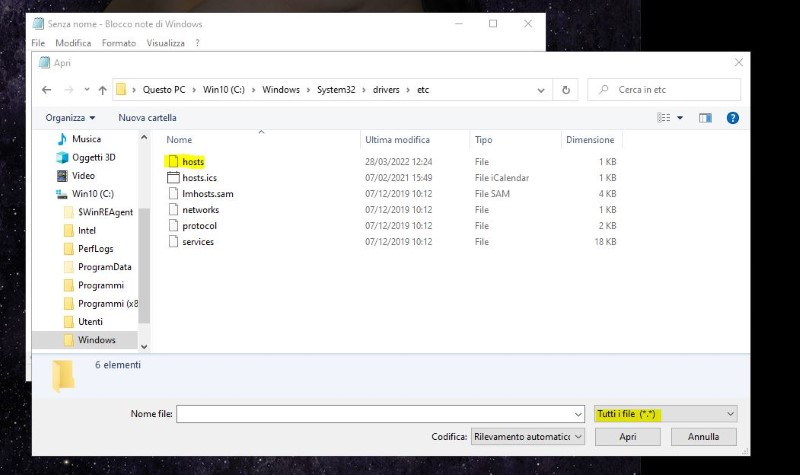This screenshot has height=475, width=800.
Task: Expand the Codifica encoding dropdown
Action: (527, 437)
